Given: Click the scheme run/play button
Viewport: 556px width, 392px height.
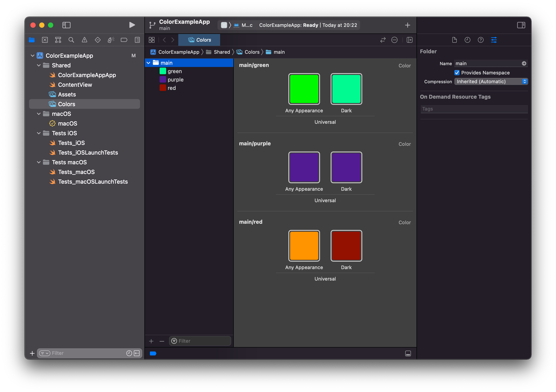Looking at the screenshot, I should point(132,25).
